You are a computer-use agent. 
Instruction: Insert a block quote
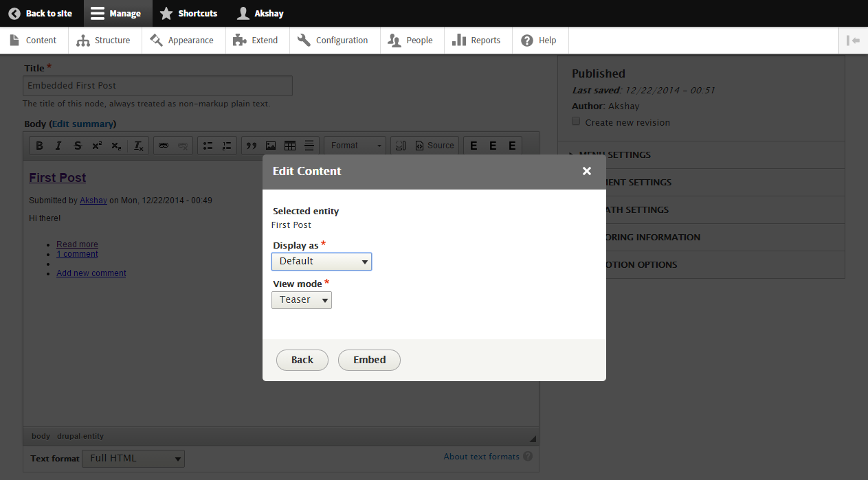(x=252, y=146)
